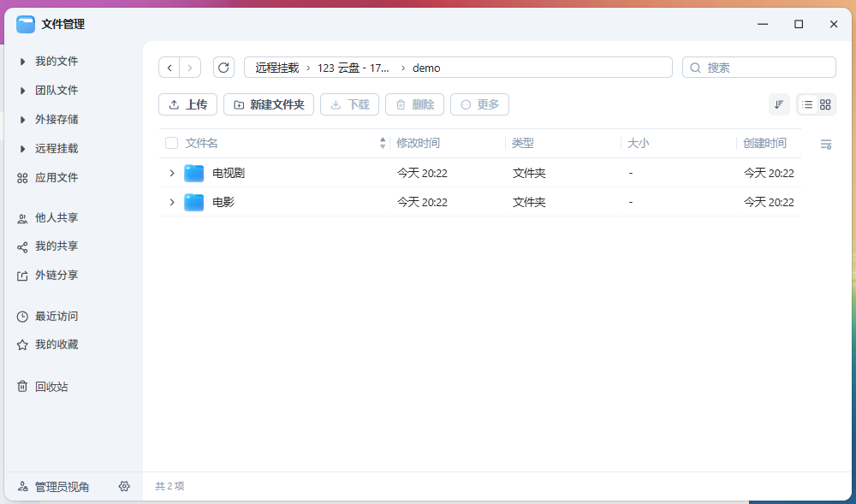Screen dimensions: 856x504
Task: Expand 我的文件 in the sidebar
Action: (x=23, y=62)
